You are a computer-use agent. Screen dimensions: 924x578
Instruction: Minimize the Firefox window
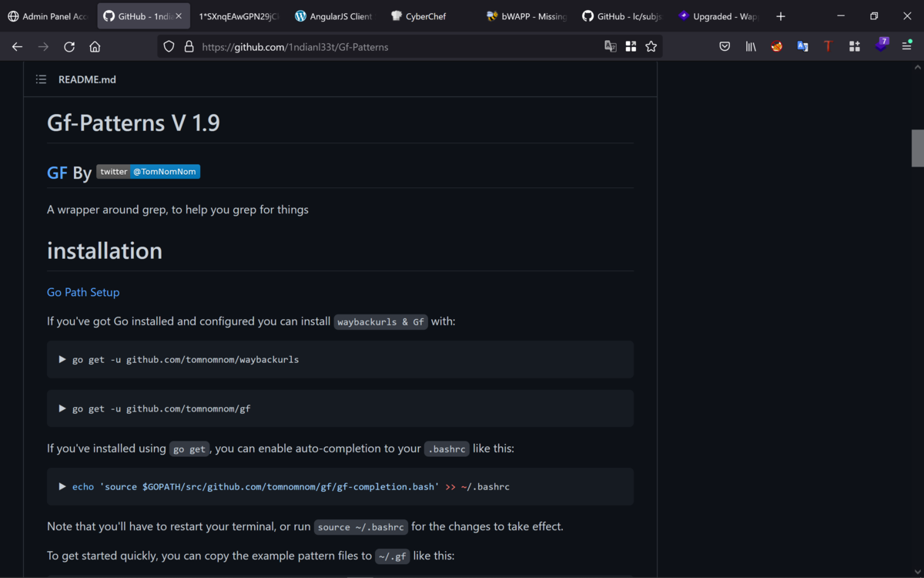pos(841,16)
